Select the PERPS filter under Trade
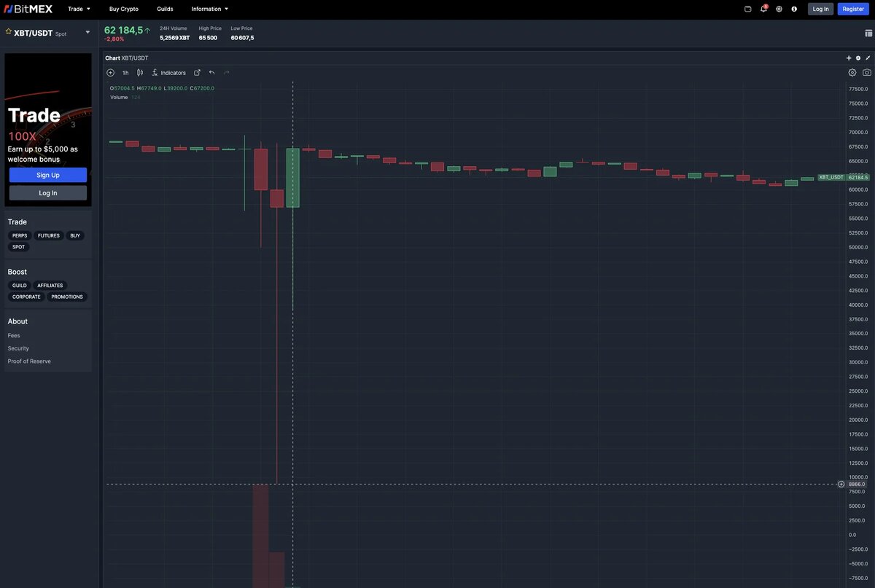 19,235
